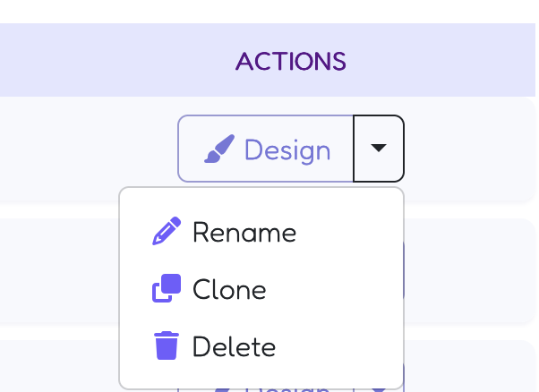Click the paintbrush icon on the Design button
The image size is (539, 392).
(x=219, y=149)
